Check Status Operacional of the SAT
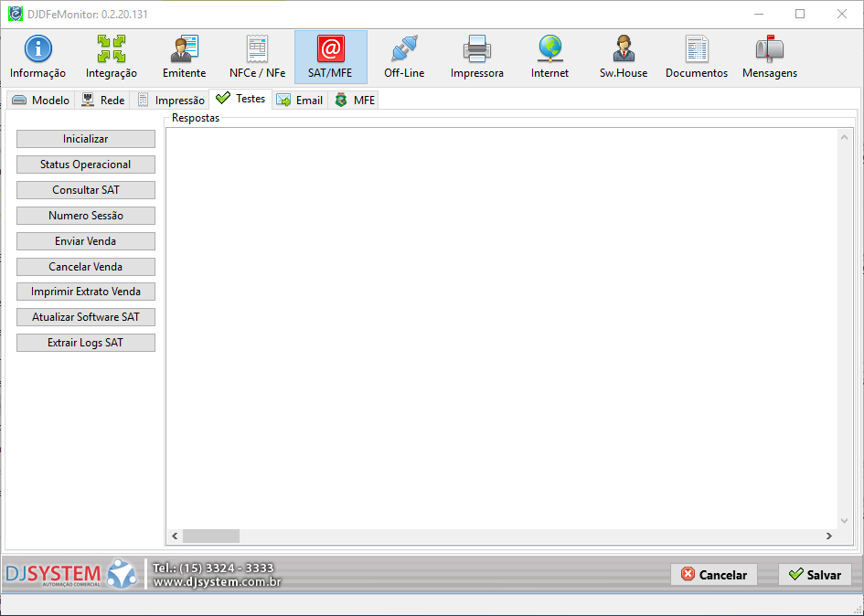Image resolution: width=864 pixels, height=616 pixels. [86, 165]
